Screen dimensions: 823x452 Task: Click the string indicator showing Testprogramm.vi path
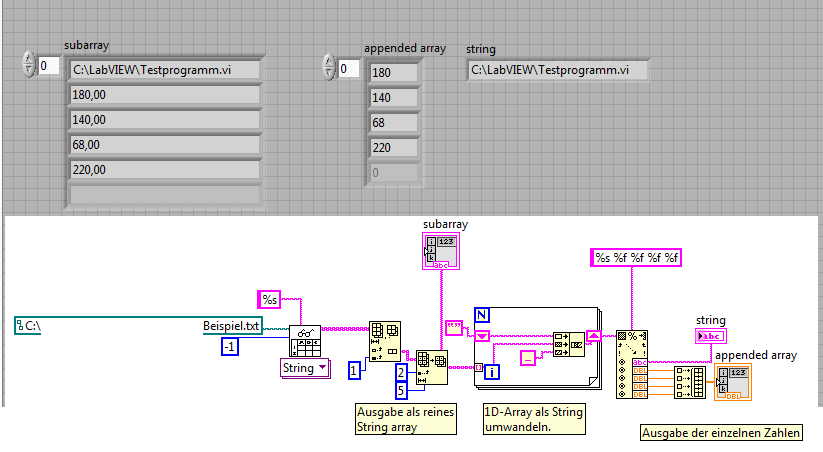click(x=557, y=70)
